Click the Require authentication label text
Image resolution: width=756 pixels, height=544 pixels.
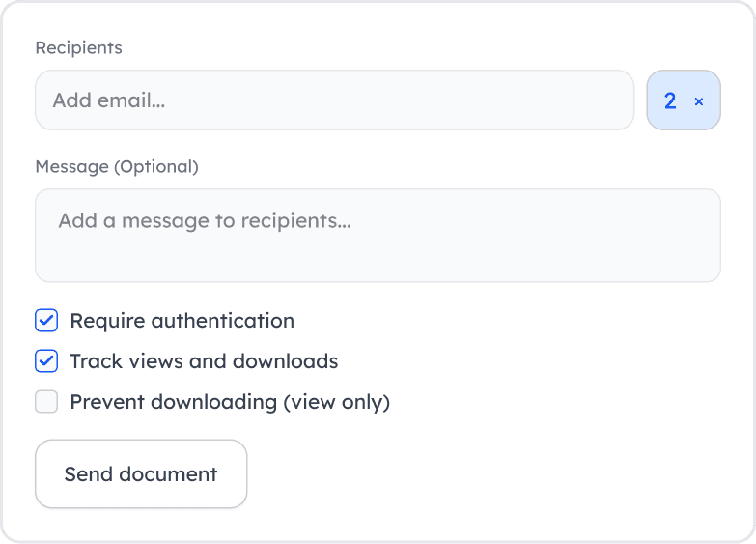[x=182, y=321]
